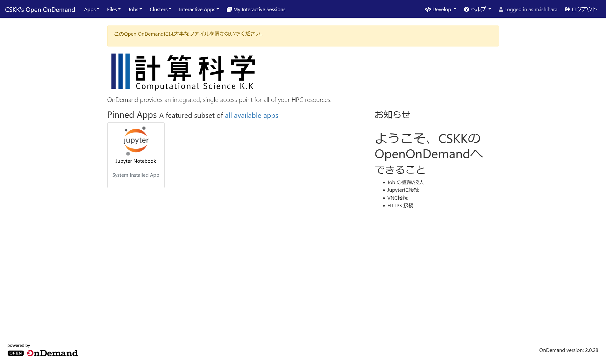Click the yellow warning banner message
Image resolution: width=606 pixels, height=364 pixels.
click(x=189, y=34)
